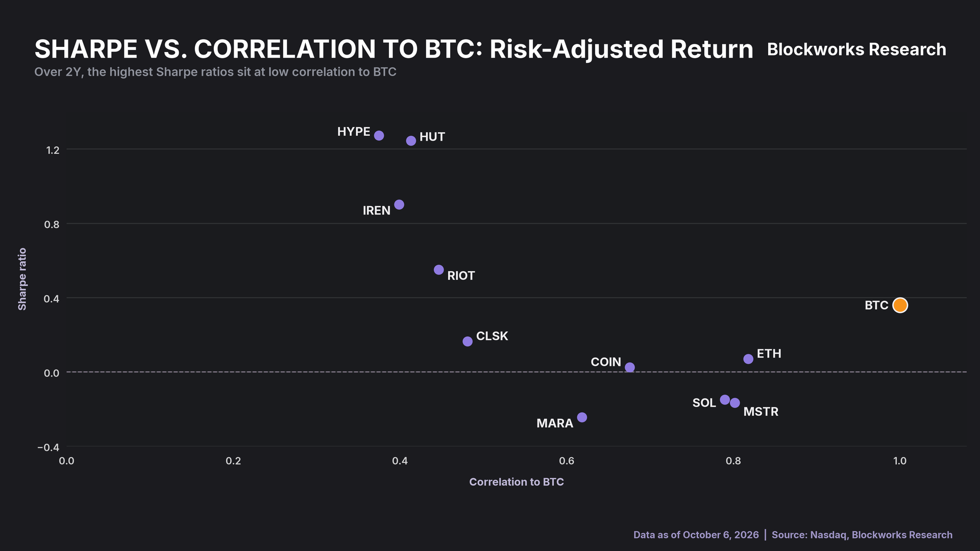The width and height of the screenshot is (980, 551).
Task: Select the ETH scatter dot
Action: coord(748,359)
